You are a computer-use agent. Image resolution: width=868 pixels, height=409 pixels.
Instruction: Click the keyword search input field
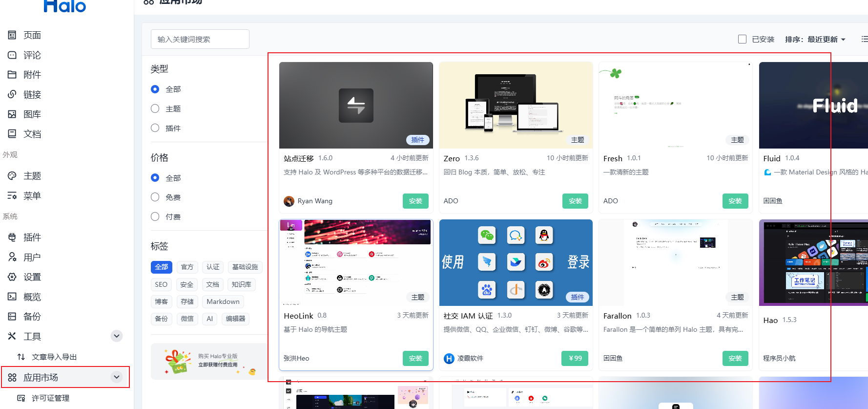coord(200,39)
